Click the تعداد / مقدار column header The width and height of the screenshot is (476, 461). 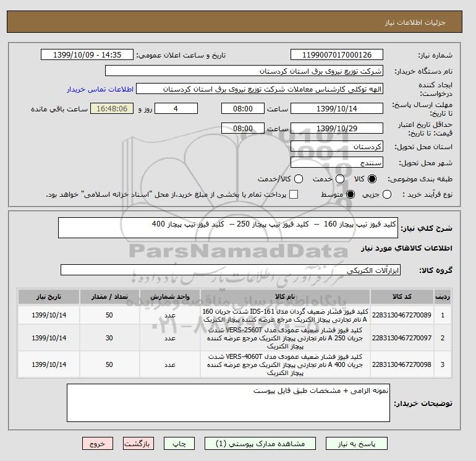pyautogui.click(x=109, y=296)
